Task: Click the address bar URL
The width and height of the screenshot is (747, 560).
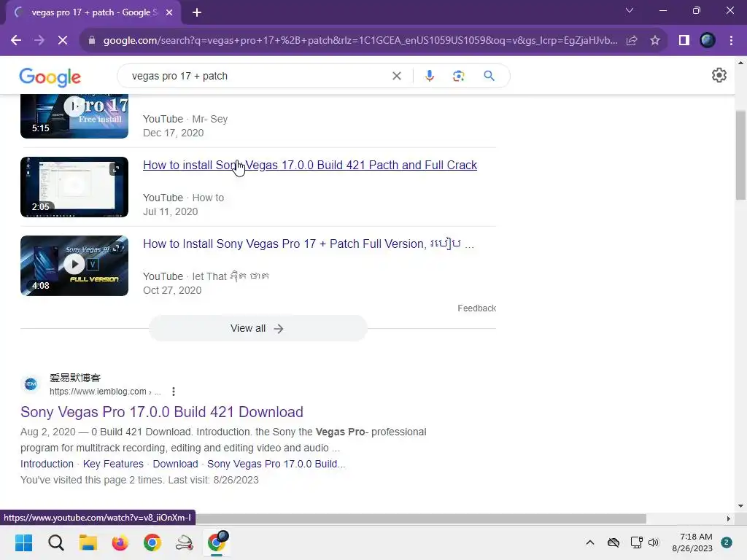Action: [360, 41]
